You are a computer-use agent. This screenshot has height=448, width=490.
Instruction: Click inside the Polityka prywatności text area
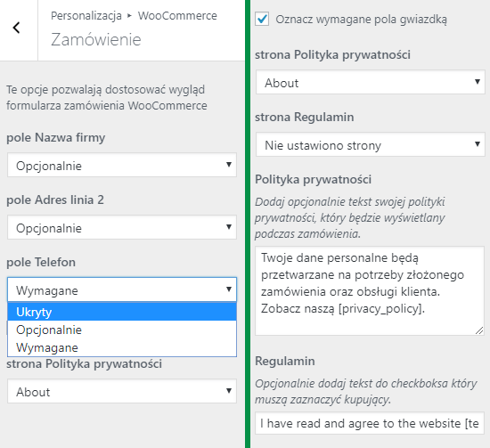click(x=370, y=291)
